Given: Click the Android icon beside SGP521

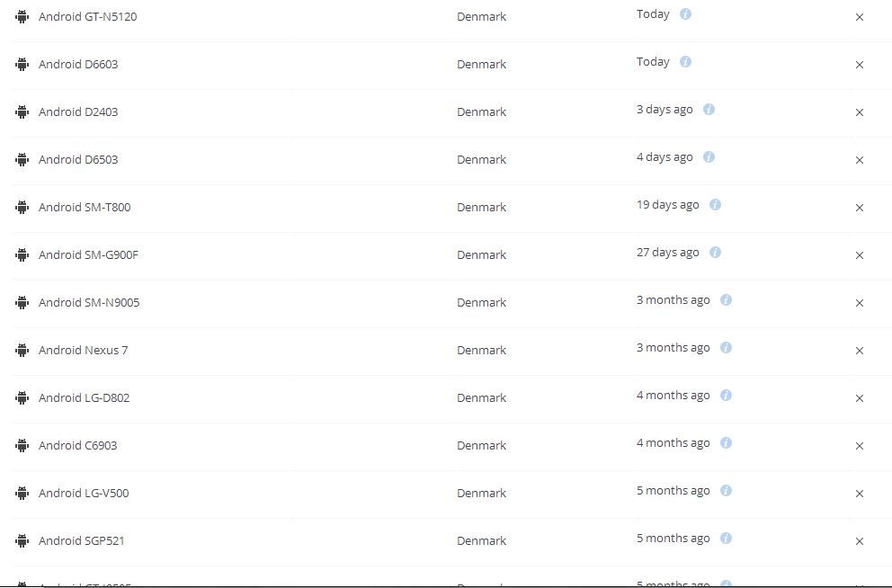Looking at the screenshot, I should [22, 541].
